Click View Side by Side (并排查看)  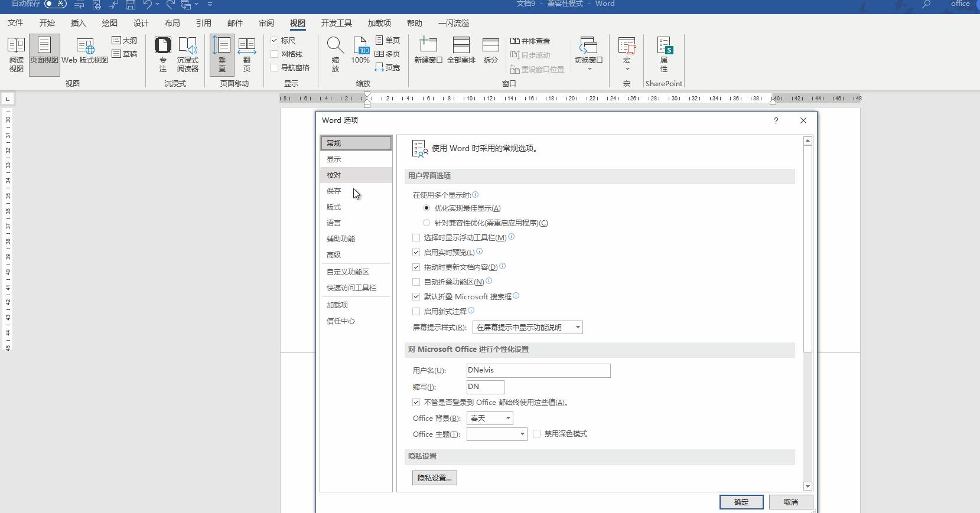(x=530, y=41)
